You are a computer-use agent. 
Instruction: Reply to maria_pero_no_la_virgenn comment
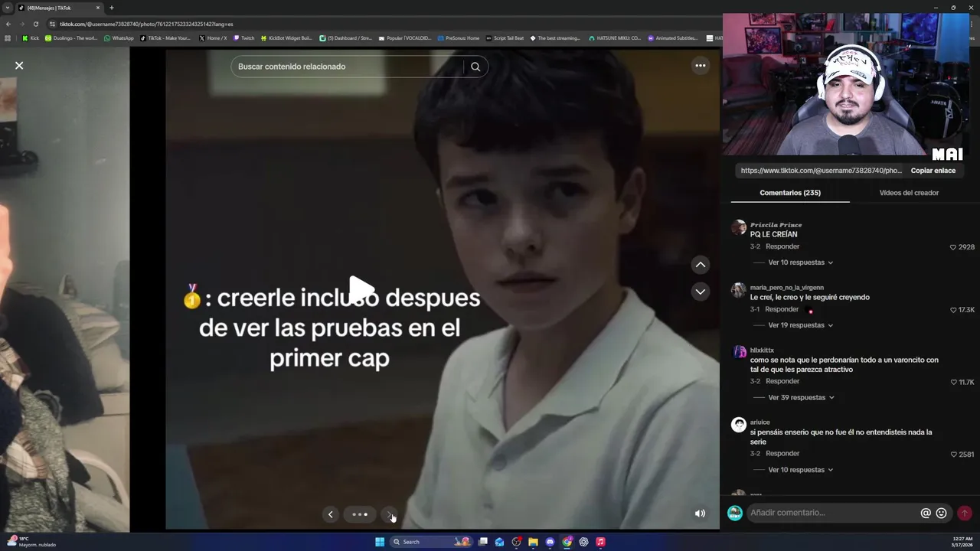point(782,309)
